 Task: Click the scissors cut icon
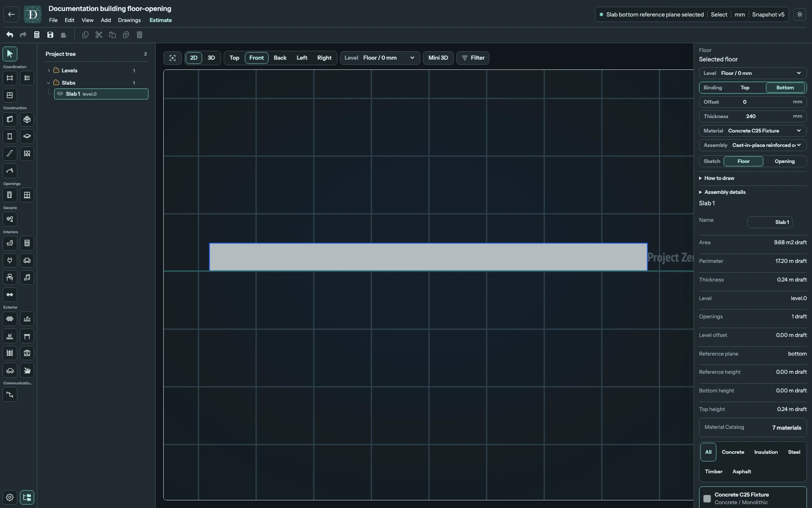[x=99, y=35]
